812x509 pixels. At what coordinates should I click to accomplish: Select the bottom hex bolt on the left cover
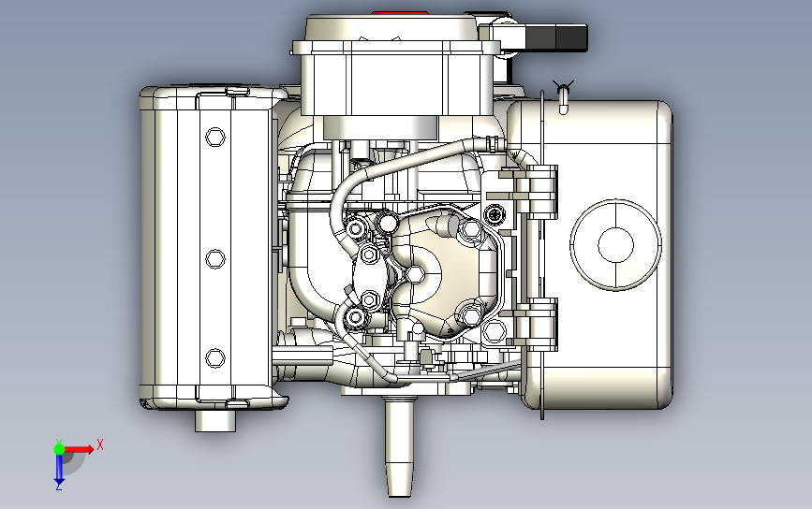pyautogui.click(x=215, y=358)
